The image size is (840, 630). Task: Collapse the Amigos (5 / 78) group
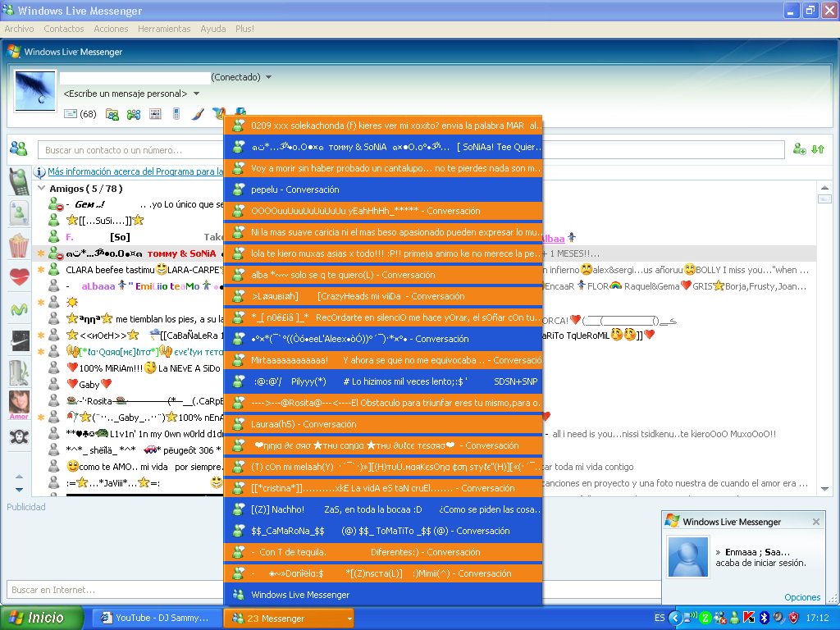tap(43, 187)
